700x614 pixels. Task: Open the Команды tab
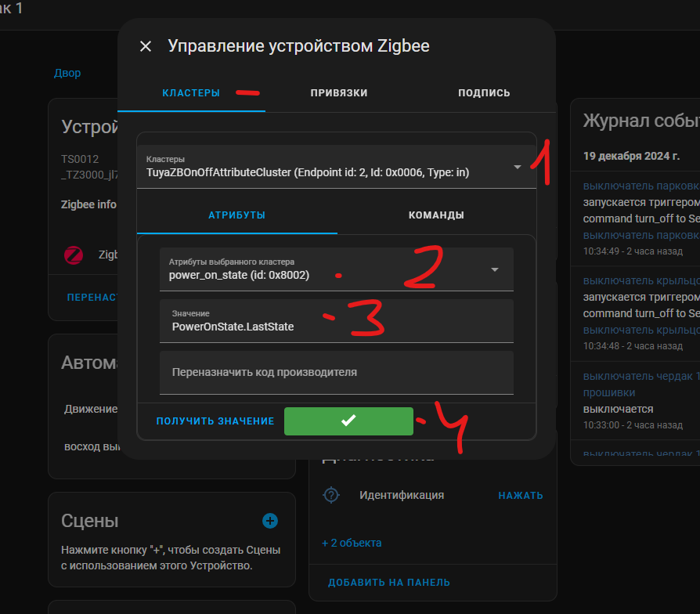pos(436,215)
